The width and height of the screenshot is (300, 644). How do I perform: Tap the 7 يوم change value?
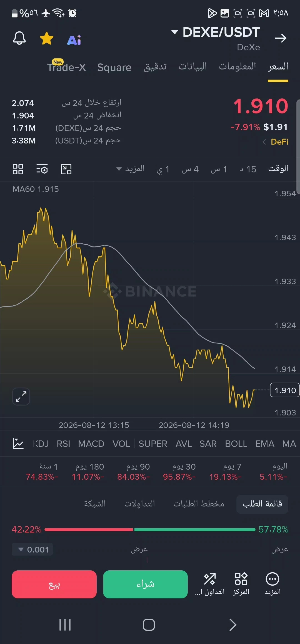point(225,477)
